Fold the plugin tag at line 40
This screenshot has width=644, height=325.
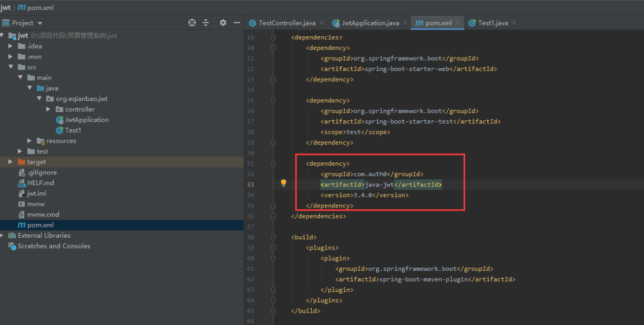click(273, 258)
